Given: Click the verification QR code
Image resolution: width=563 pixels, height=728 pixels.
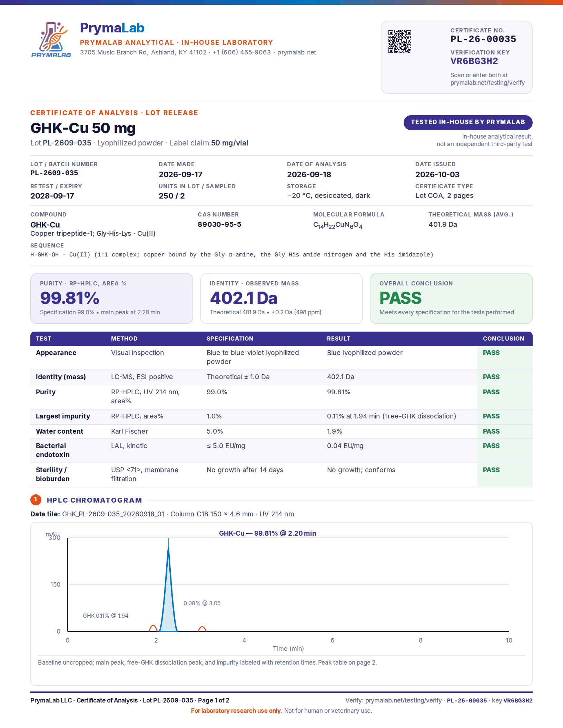Looking at the screenshot, I should tap(400, 42).
